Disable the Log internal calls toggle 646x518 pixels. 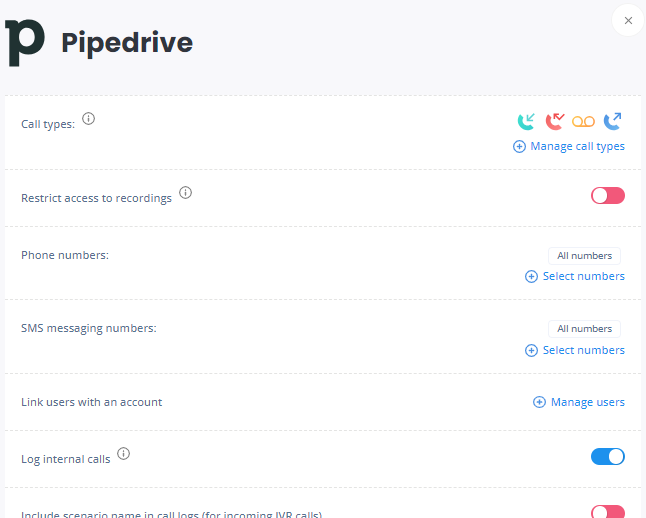(x=608, y=457)
